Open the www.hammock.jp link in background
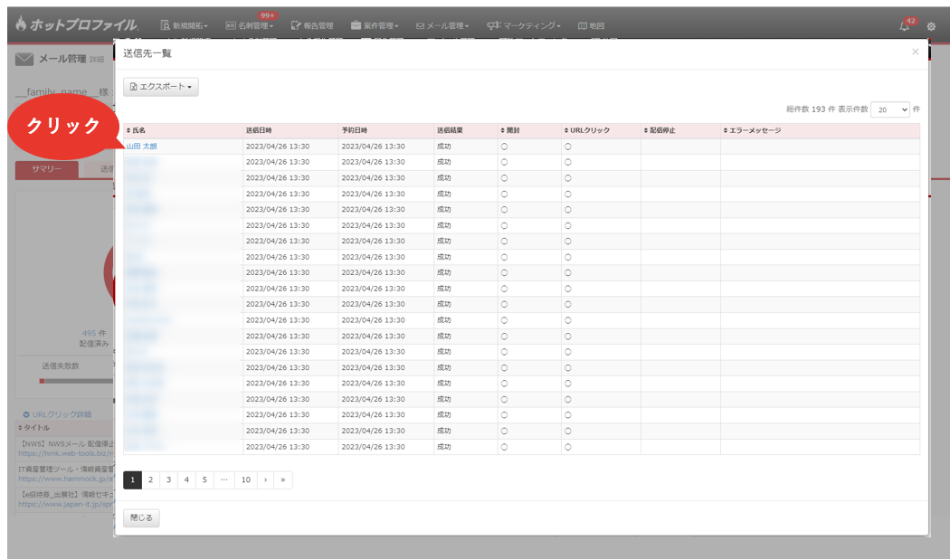The height and width of the screenshot is (560, 950). point(65,479)
